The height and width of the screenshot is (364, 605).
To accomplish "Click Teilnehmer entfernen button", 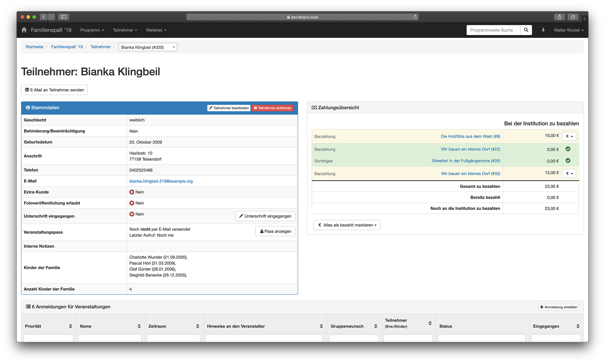I will [x=273, y=108].
